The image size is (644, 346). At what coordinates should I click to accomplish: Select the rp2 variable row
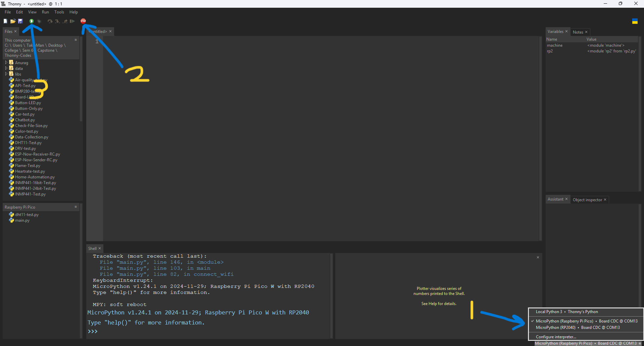tap(591, 51)
